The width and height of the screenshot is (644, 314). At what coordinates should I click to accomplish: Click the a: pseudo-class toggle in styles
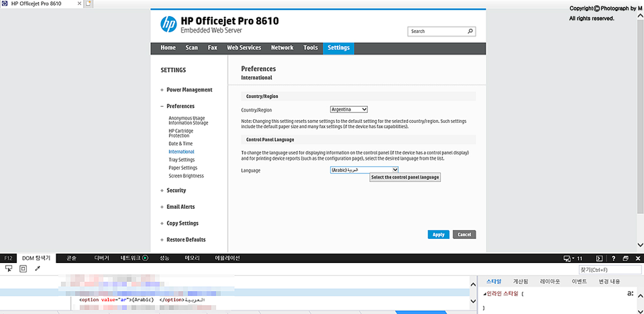pyautogui.click(x=630, y=293)
